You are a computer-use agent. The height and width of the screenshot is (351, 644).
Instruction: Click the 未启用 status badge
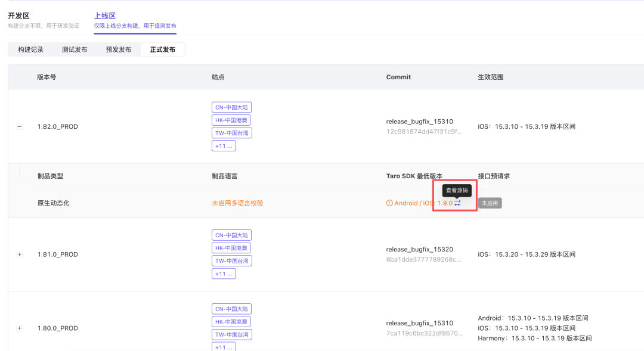490,203
